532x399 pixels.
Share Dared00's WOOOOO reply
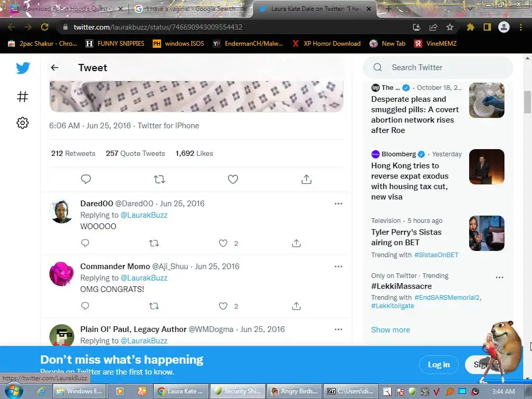296,243
